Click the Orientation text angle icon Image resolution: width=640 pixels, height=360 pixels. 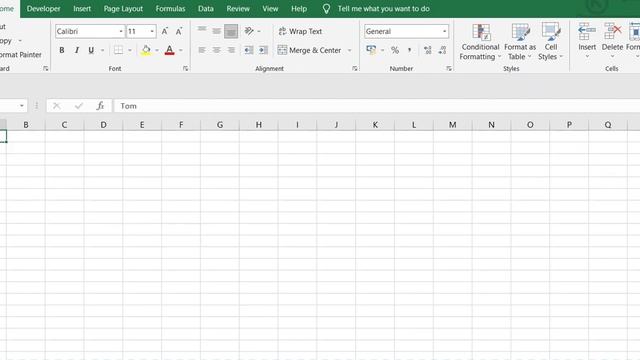coord(249,31)
